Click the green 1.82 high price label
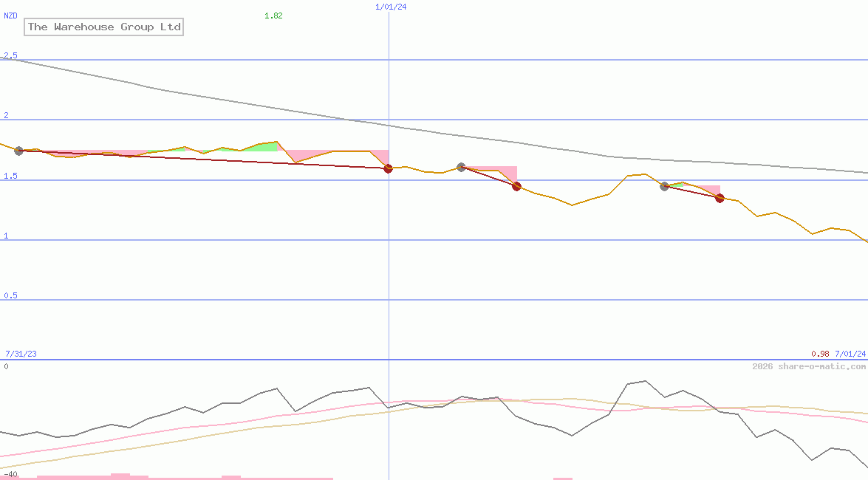This screenshot has width=868, height=480. (273, 16)
